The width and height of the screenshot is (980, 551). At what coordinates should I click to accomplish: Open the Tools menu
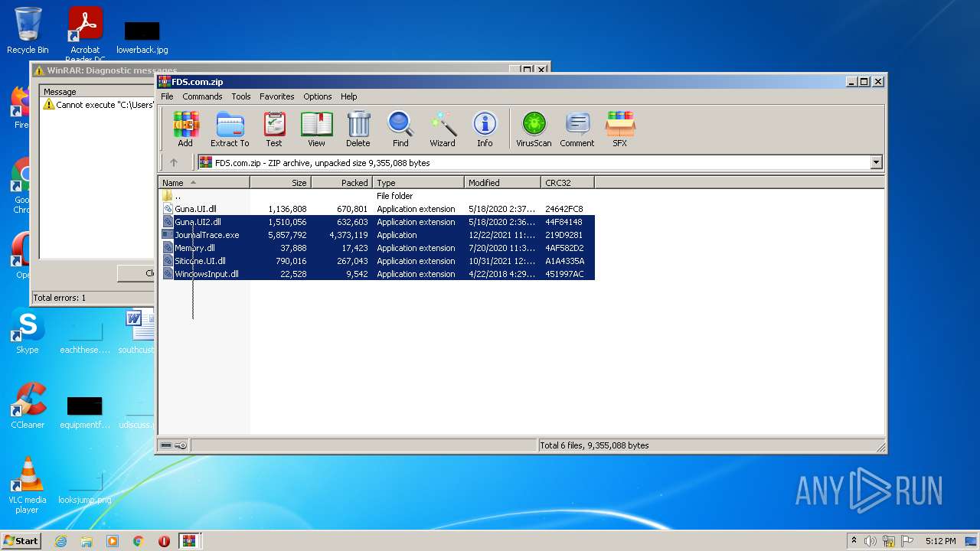[x=241, y=96]
